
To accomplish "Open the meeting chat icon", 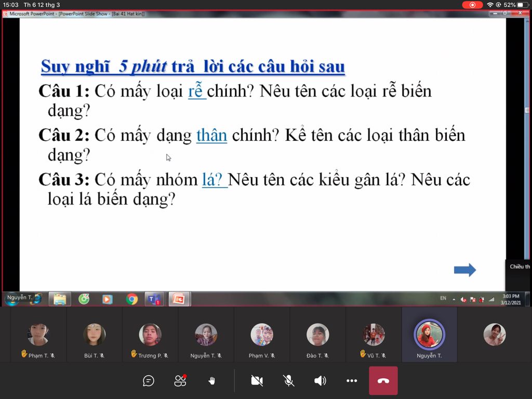I will pyautogui.click(x=148, y=381).
